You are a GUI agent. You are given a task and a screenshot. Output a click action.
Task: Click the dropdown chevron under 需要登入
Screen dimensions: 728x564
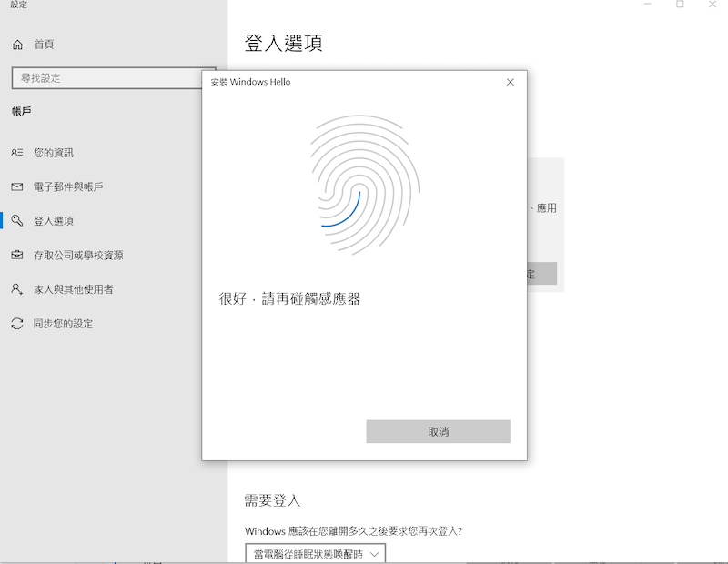[374, 554]
